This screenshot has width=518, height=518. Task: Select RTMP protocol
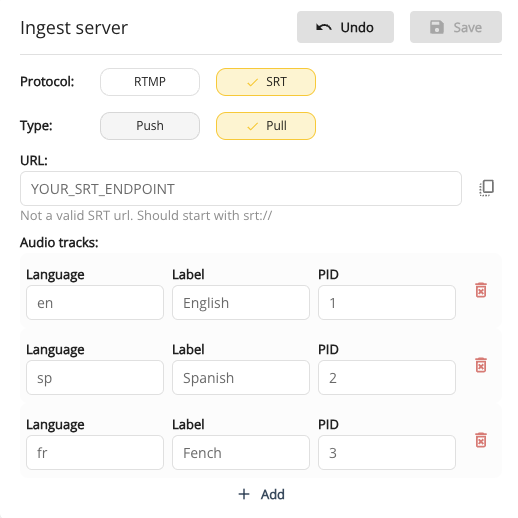click(x=150, y=82)
